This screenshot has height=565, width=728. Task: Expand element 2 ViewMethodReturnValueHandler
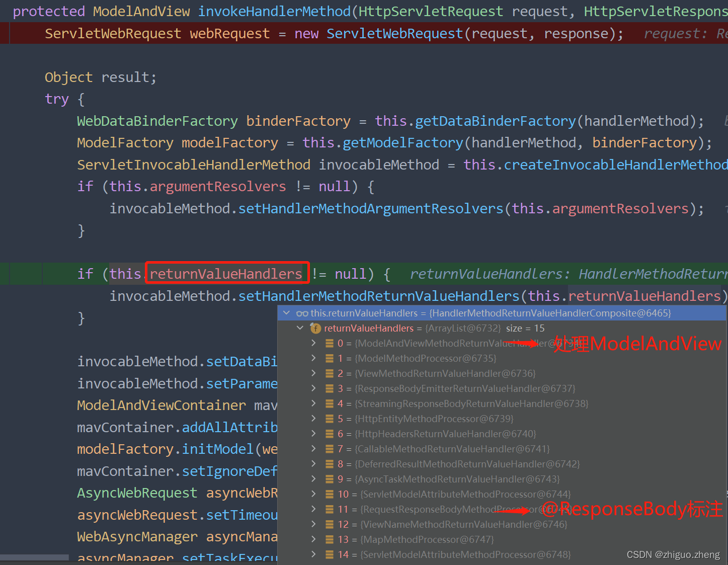pyautogui.click(x=313, y=373)
